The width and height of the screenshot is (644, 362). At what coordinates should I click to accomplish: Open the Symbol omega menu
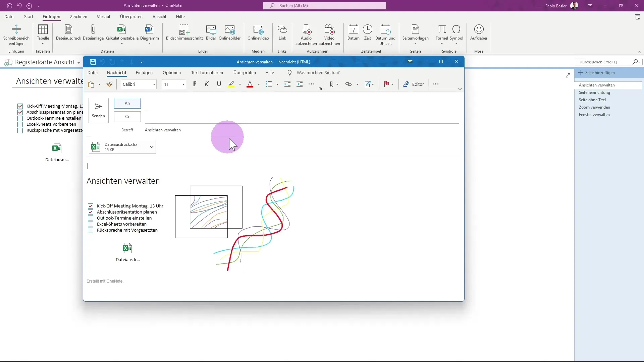456,35
